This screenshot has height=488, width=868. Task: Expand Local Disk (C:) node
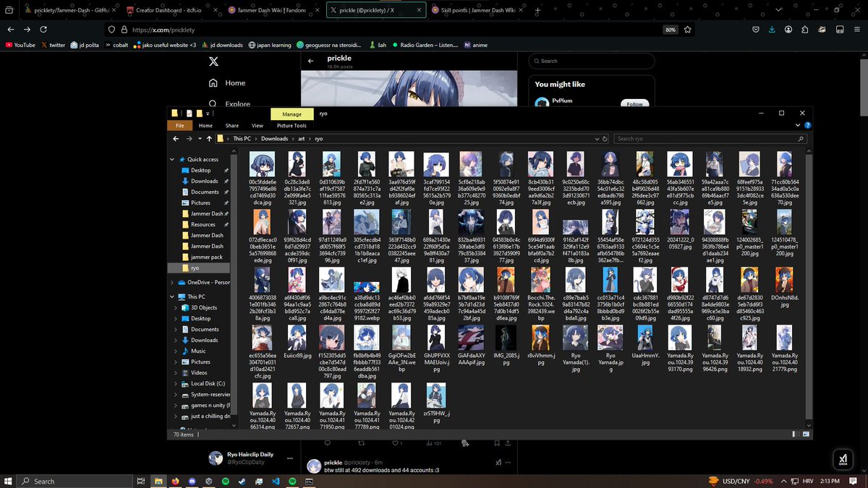point(176,383)
